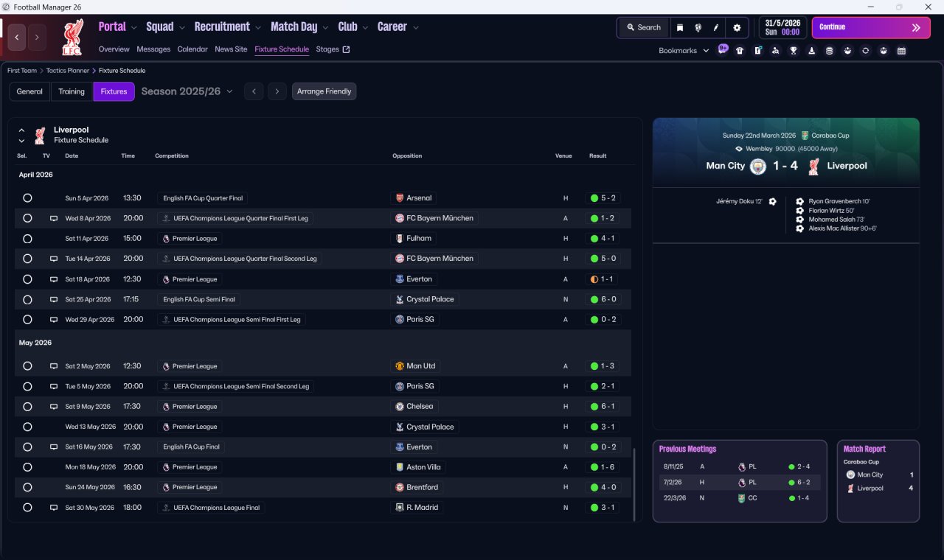Viewport: 944px width, 560px height.
Task: Go back with the navigation arrow
Action: click(17, 37)
